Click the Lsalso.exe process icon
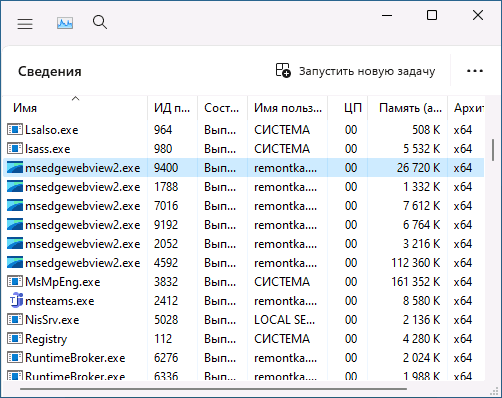 pos(15,129)
